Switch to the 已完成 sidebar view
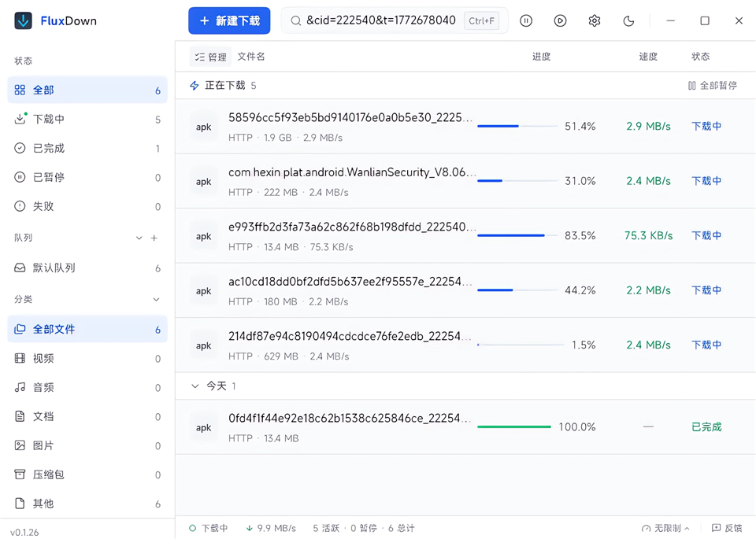Screen dimensions: 756x539 [40, 148]
